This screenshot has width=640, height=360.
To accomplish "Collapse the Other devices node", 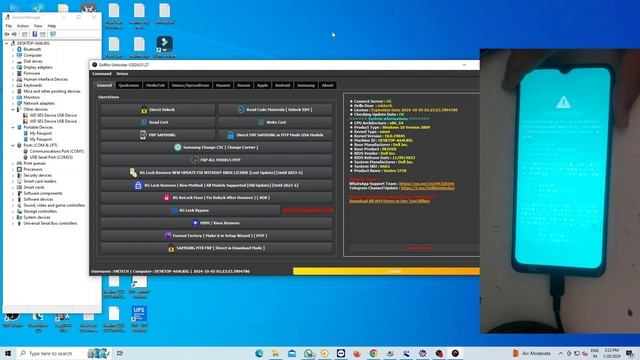I will (13, 109).
